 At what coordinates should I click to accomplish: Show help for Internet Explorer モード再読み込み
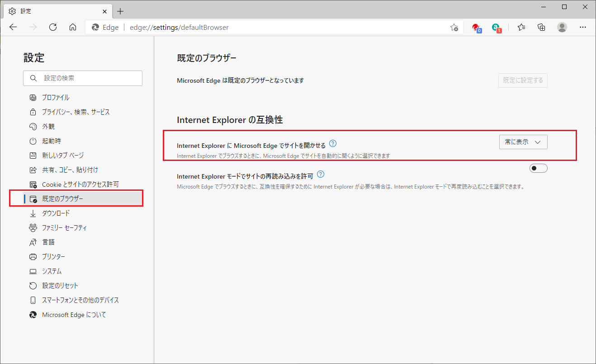[321, 174]
